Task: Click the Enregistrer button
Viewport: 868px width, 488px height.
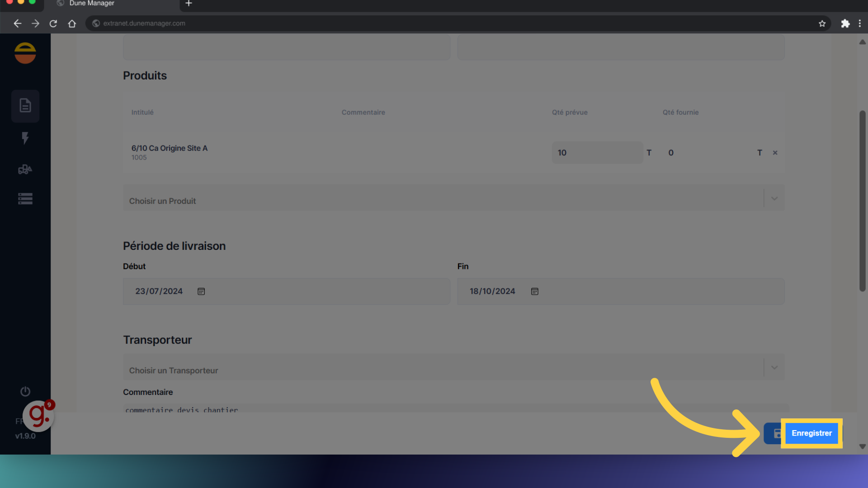Action: [x=811, y=433]
